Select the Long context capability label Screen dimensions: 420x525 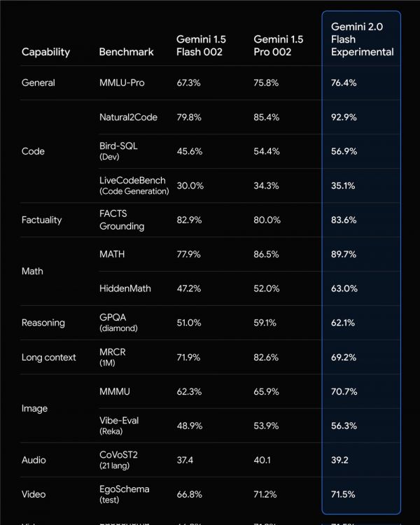(x=49, y=357)
